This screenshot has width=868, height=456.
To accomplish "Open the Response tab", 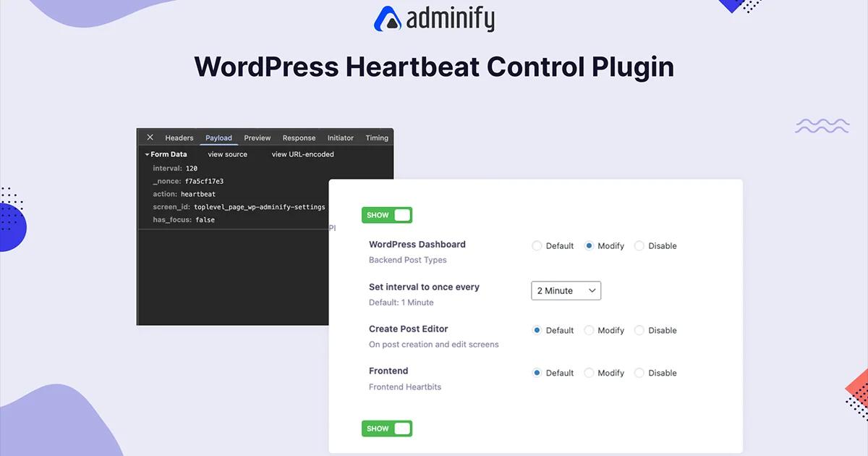I will pyautogui.click(x=299, y=138).
